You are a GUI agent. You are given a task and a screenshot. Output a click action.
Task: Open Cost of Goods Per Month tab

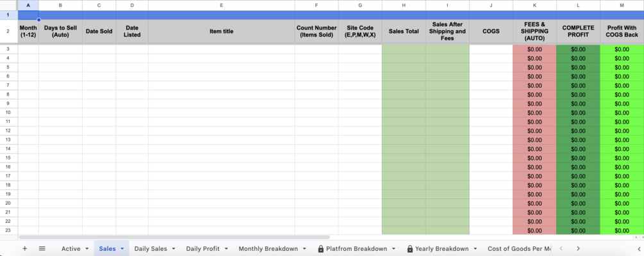[x=519, y=249]
